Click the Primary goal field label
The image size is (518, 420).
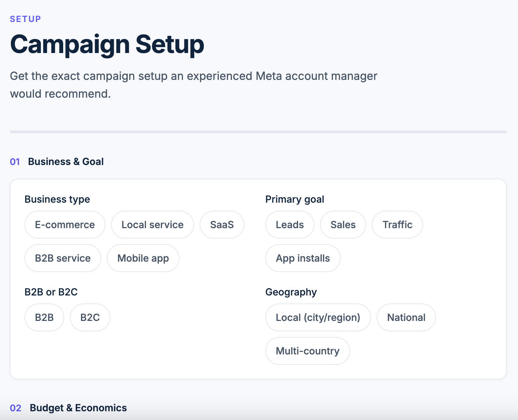[295, 199]
